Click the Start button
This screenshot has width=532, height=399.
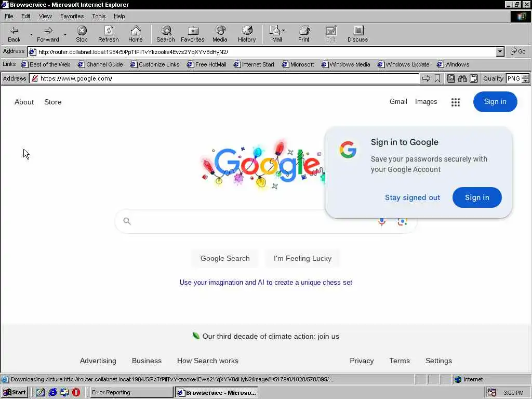14,393
